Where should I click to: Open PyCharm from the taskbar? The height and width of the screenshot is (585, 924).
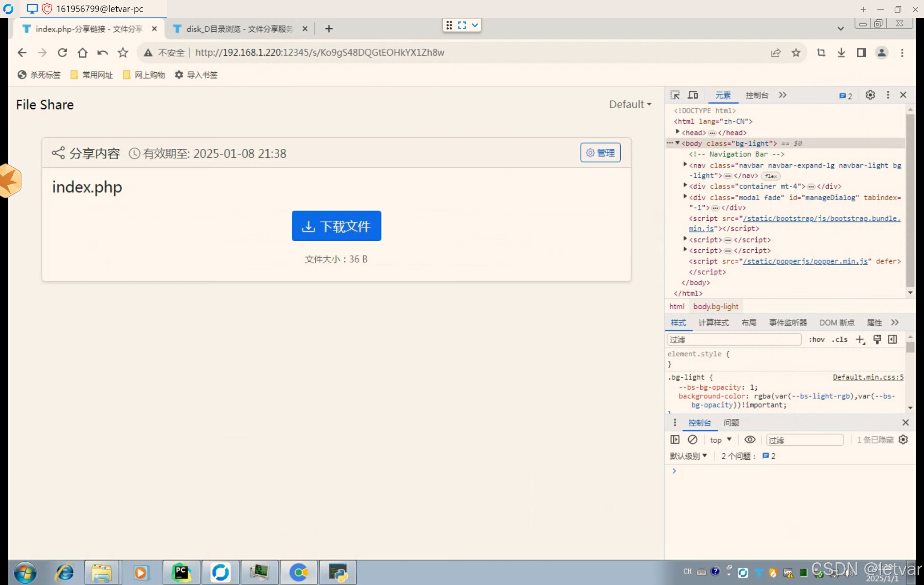pos(181,572)
